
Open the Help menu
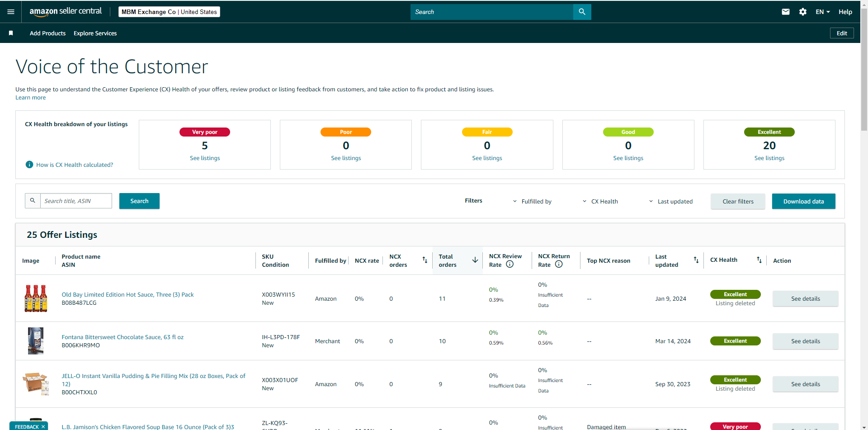[x=845, y=12]
